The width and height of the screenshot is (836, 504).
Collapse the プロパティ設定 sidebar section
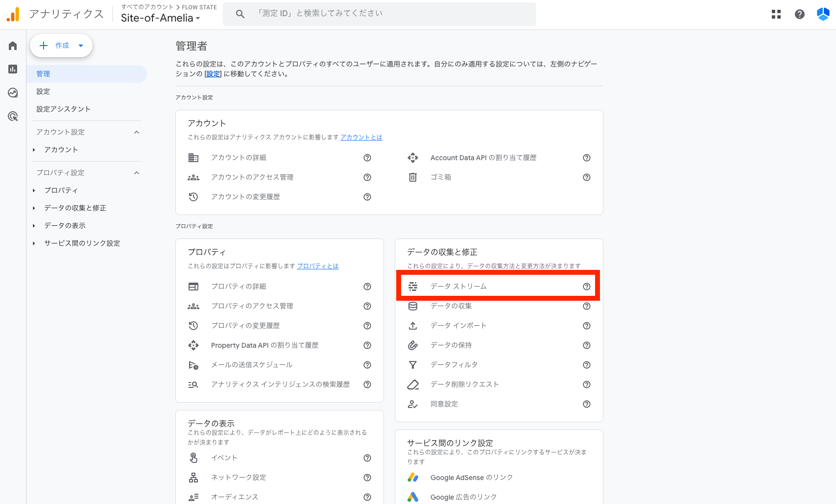pyautogui.click(x=137, y=173)
